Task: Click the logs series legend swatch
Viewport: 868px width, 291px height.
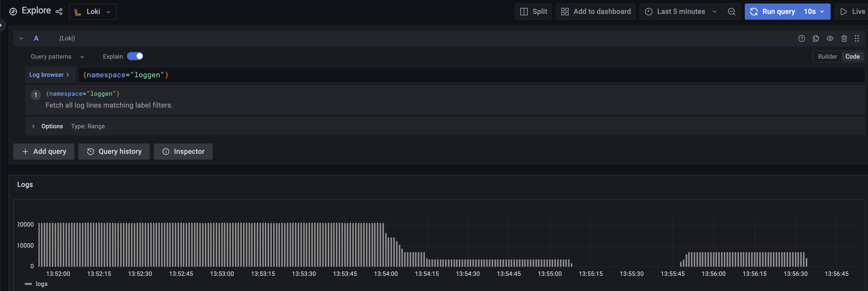Action: (29, 284)
